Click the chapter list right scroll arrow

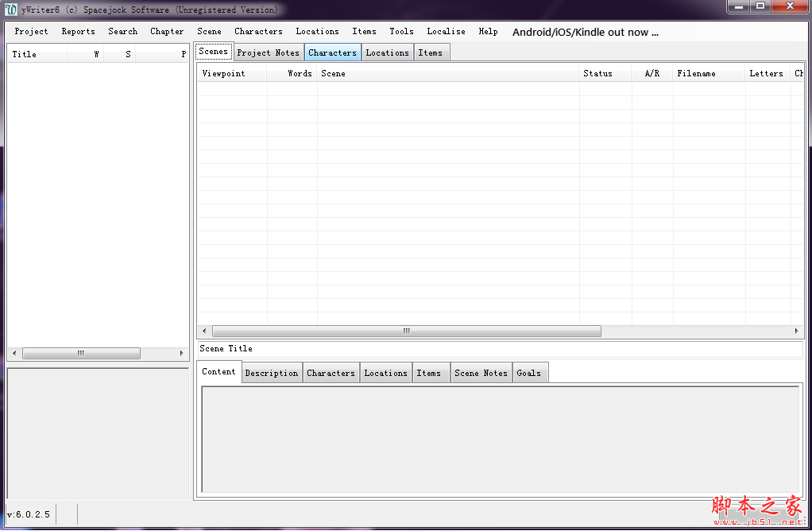(x=183, y=353)
